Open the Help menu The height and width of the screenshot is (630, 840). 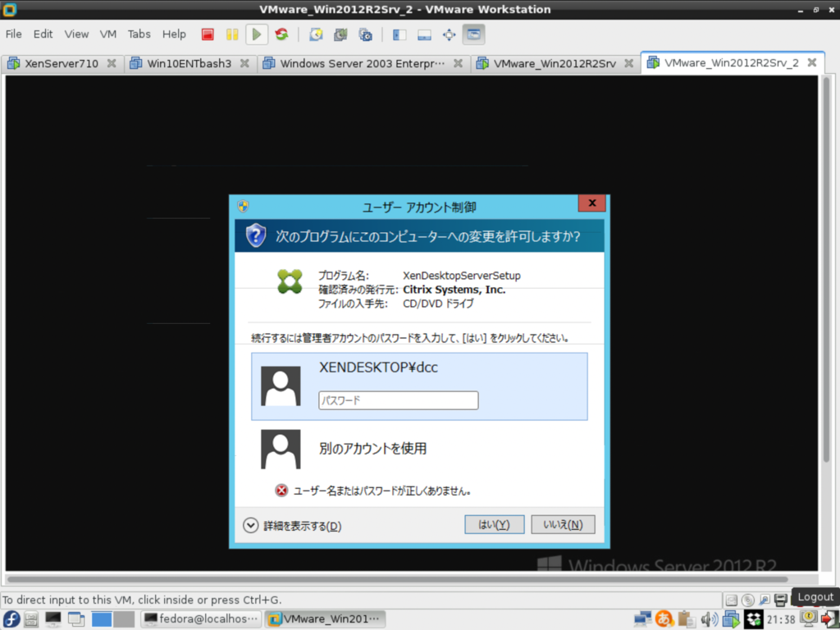click(x=174, y=34)
